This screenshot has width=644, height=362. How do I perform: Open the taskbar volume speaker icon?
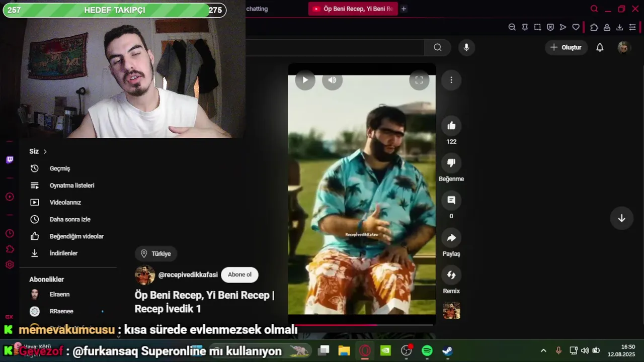pyautogui.click(x=585, y=350)
